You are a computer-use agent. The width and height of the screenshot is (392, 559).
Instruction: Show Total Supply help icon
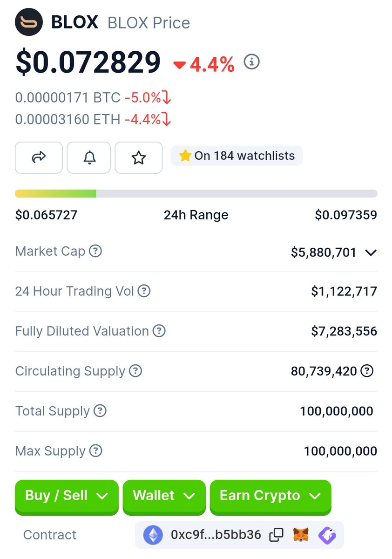click(x=100, y=411)
